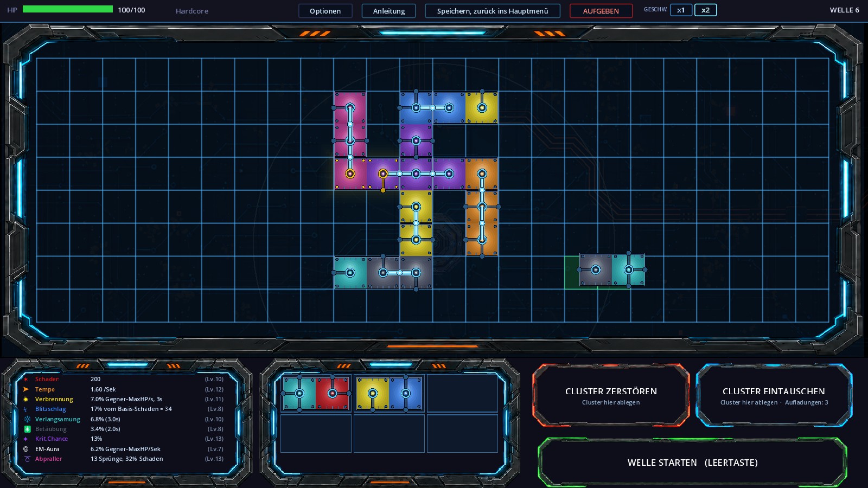This screenshot has height=488, width=868.
Task: Click the EM-Aura circle stat icon
Action: coord(25,449)
